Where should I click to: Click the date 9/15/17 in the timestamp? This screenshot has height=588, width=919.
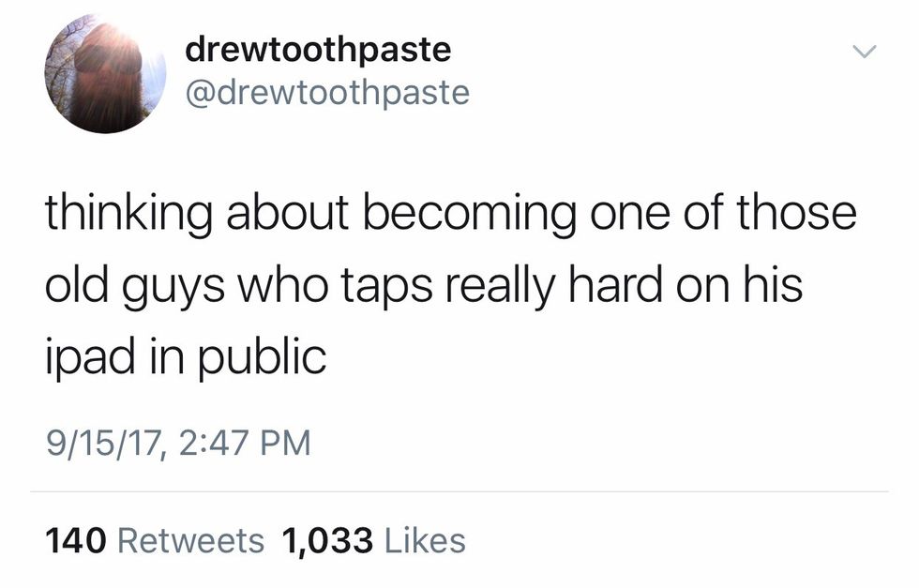pos(103,444)
